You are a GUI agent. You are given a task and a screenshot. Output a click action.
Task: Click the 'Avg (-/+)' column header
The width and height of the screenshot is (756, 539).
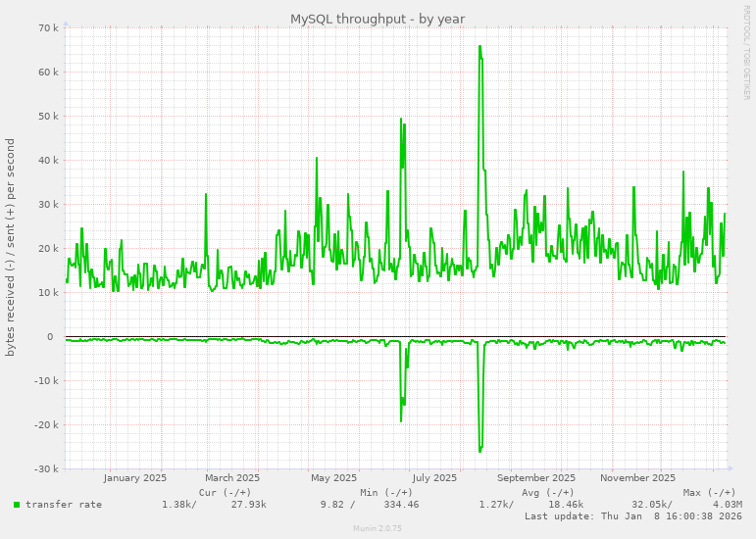(x=548, y=493)
